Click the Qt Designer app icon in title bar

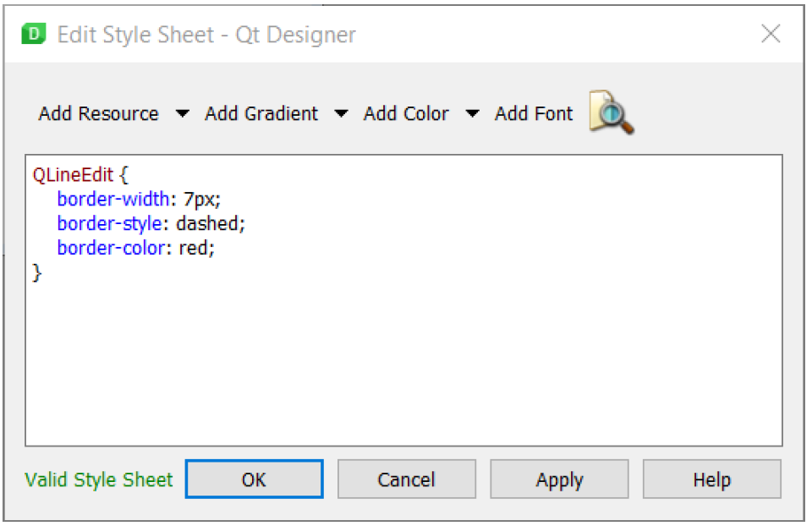coord(34,34)
